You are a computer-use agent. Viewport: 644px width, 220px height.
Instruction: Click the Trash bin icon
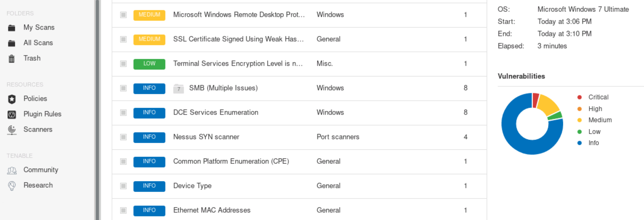point(12,58)
